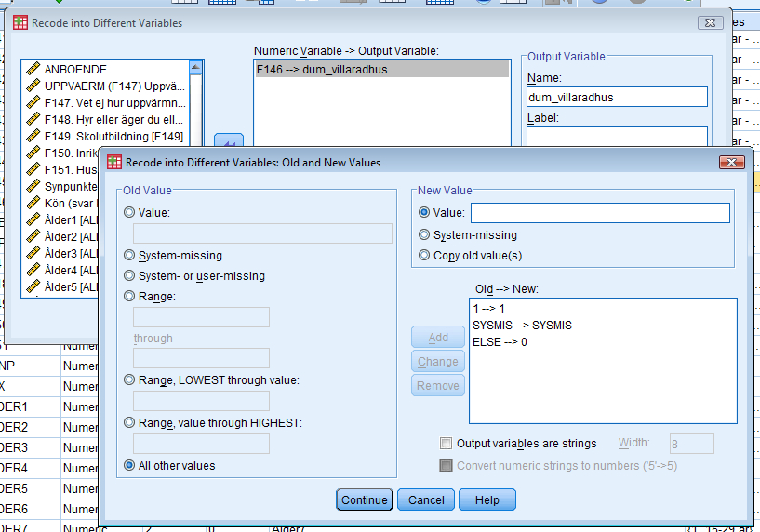Screen dimensions: 760x532
Task: Select the Old Value 'Value' radio button
Action: pyautogui.click(x=129, y=212)
